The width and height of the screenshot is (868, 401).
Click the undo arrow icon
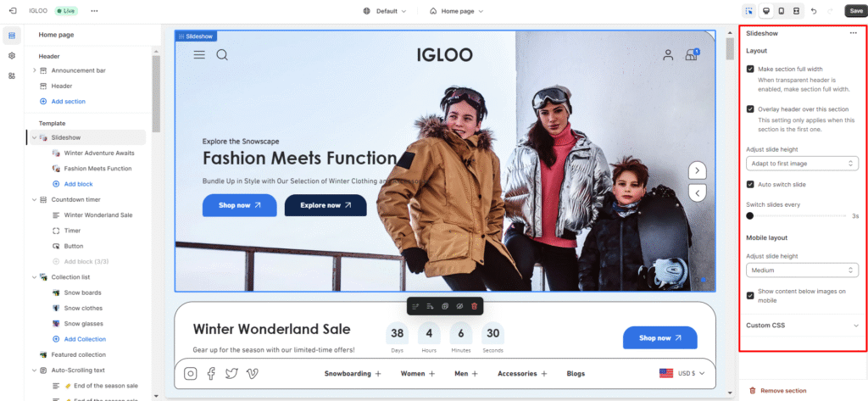(x=814, y=11)
